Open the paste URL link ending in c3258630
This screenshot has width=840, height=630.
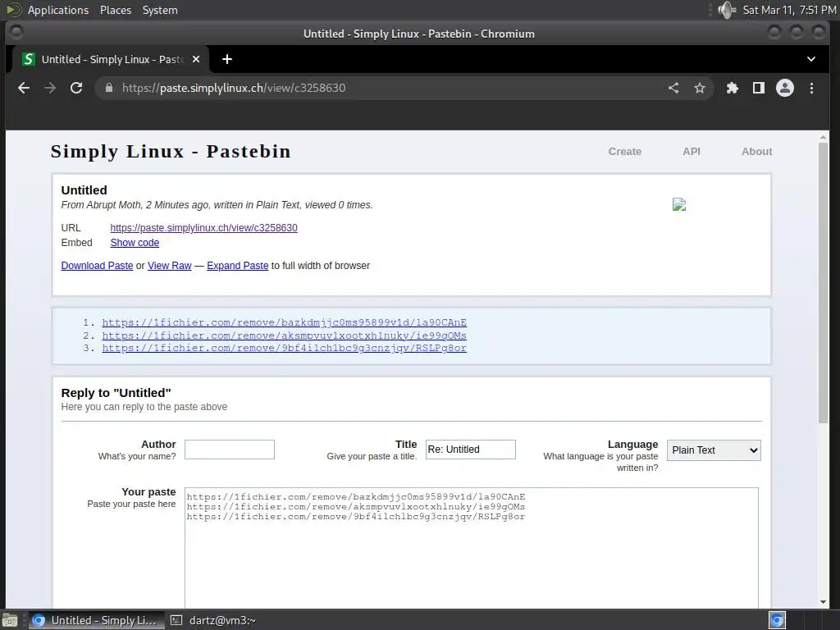(x=203, y=228)
